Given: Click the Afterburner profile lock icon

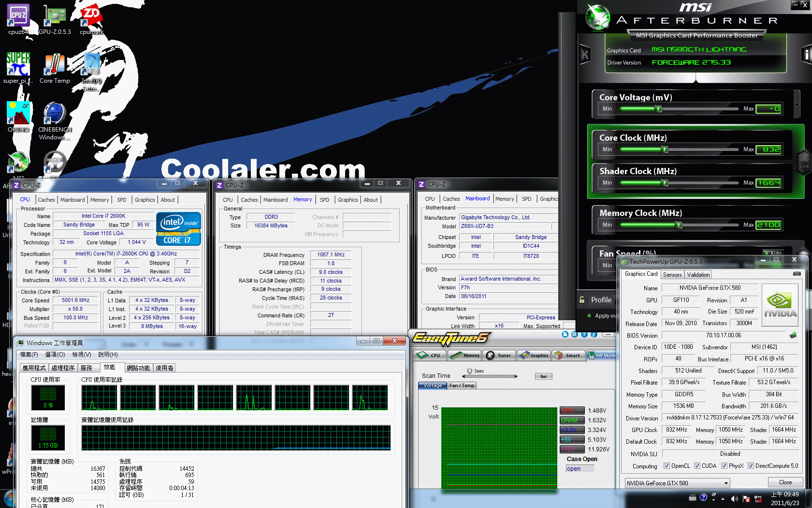Looking at the screenshot, I should (x=582, y=299).
